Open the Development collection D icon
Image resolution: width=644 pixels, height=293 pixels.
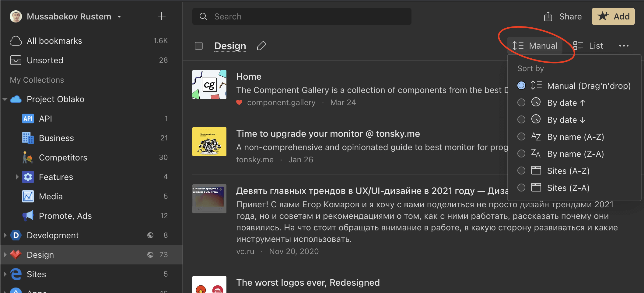click(x=16, y=235)
